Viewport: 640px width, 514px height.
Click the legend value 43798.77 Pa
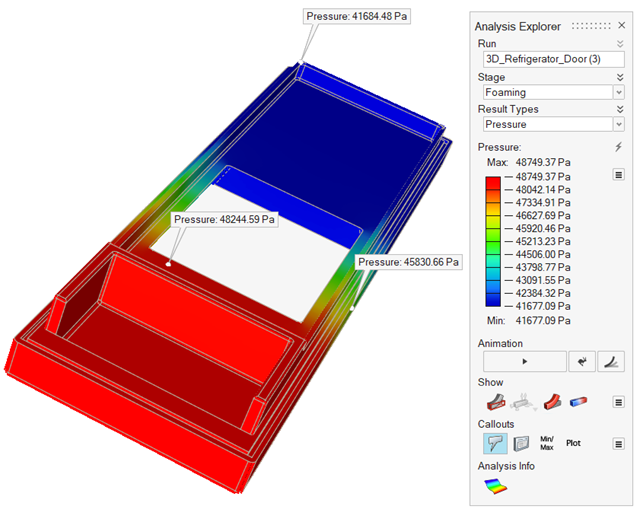click(543, 267)
